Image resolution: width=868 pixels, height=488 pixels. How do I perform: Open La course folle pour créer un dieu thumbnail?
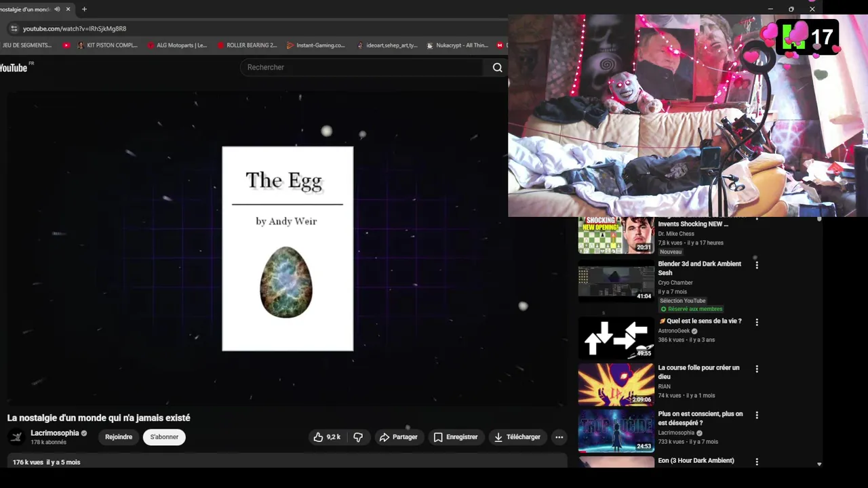[616, 384]
